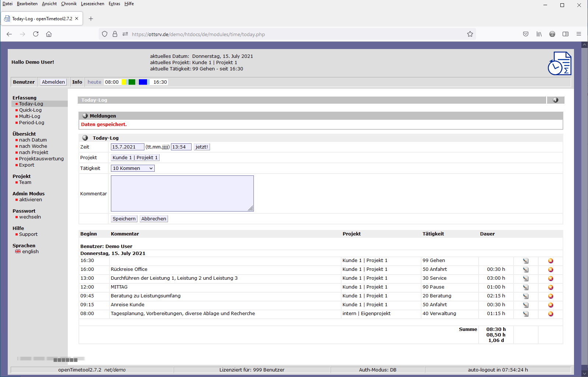The image size is (588, 377).
Task: Click the Today-Log form info icon
Action: [85, 138]
